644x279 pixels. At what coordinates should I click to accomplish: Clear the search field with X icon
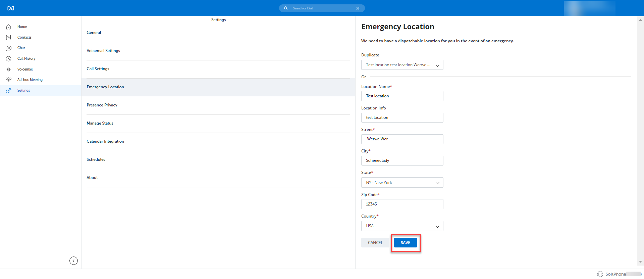point(358,8)
